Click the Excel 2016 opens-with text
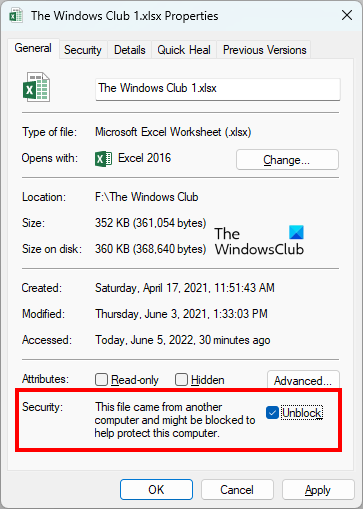363x509 pixels. point(144,158)
